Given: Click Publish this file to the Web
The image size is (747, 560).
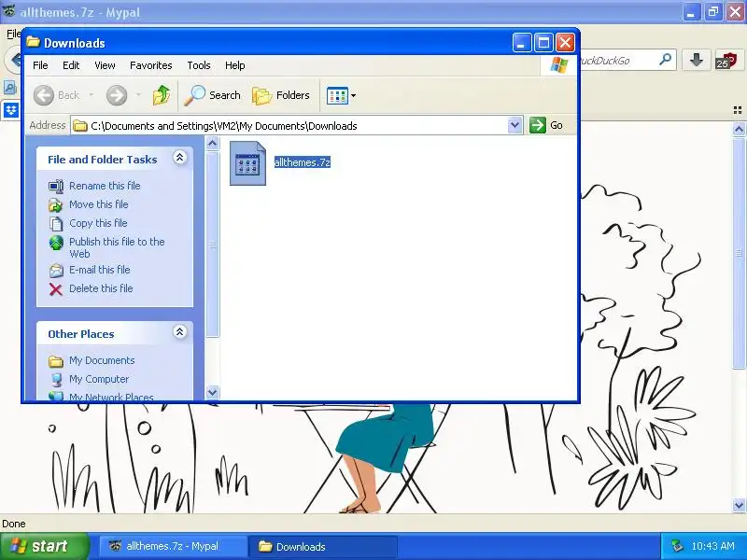Looking at the screenshot, I should tap(117, 247).
